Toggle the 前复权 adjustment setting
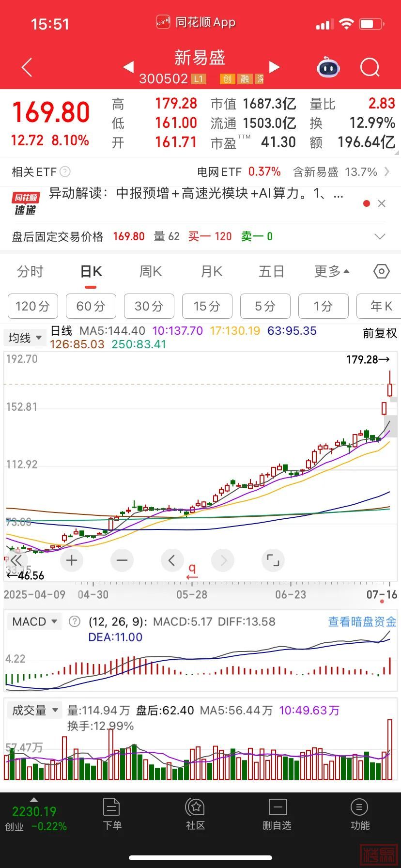 pyautogui.click(x=380, y=333)
